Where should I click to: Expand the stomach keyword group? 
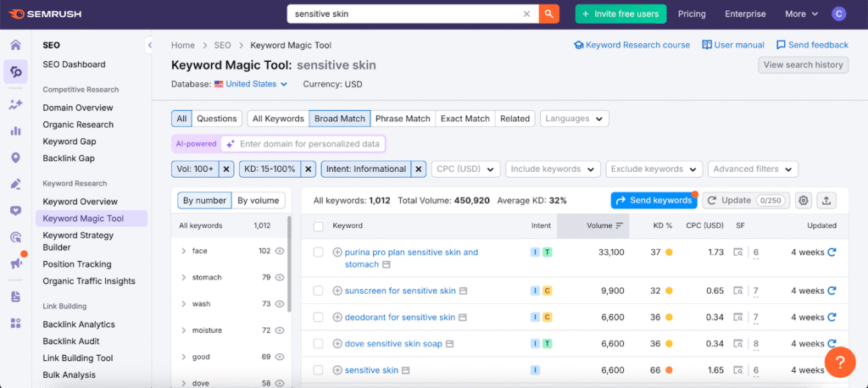184,277
